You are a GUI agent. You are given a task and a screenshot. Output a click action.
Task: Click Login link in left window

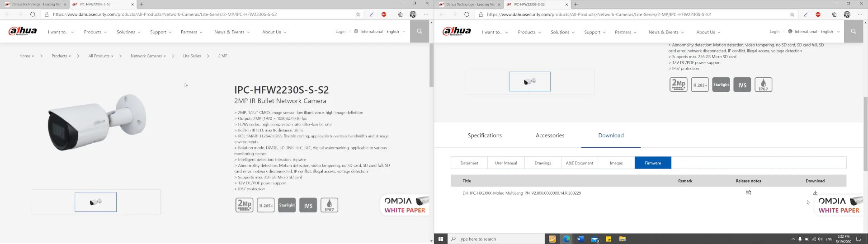pos(340,32)
